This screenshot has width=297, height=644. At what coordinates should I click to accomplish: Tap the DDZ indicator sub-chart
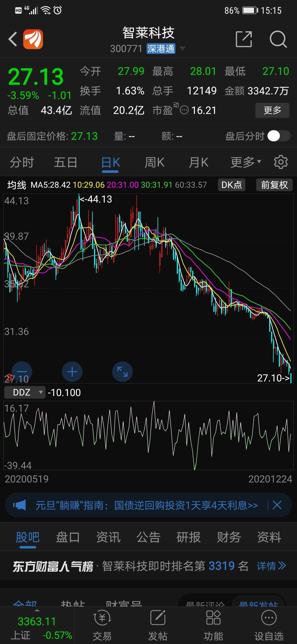[x=148, y=435]
